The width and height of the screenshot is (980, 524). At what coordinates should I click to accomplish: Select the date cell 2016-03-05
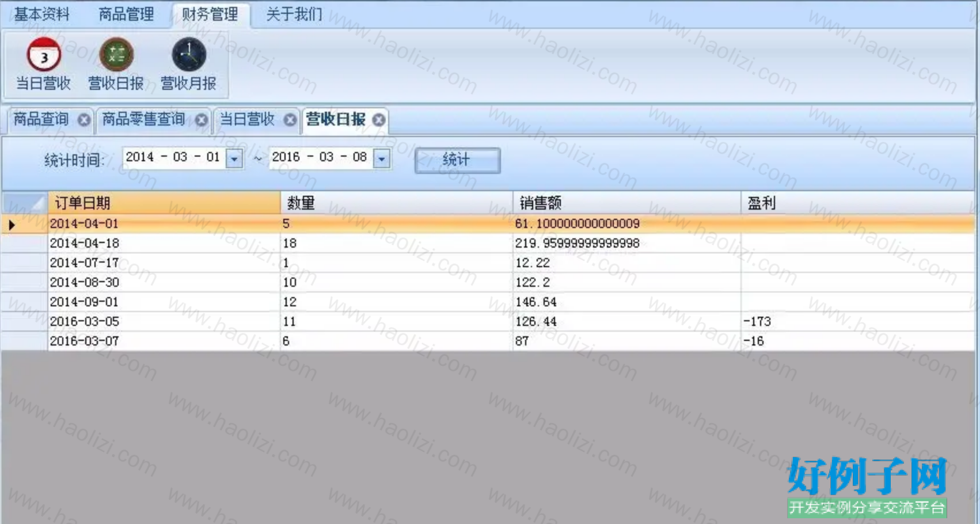[164, 321]
